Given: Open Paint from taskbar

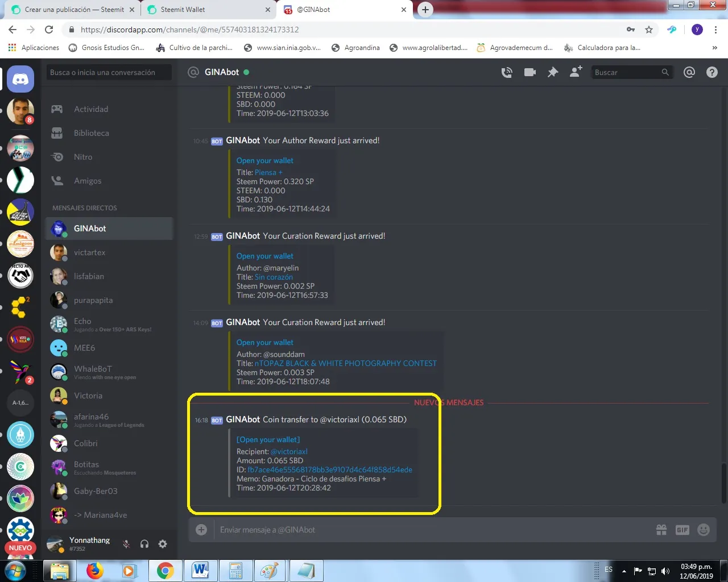Looking at the screenshot, I should coord(270,571).
